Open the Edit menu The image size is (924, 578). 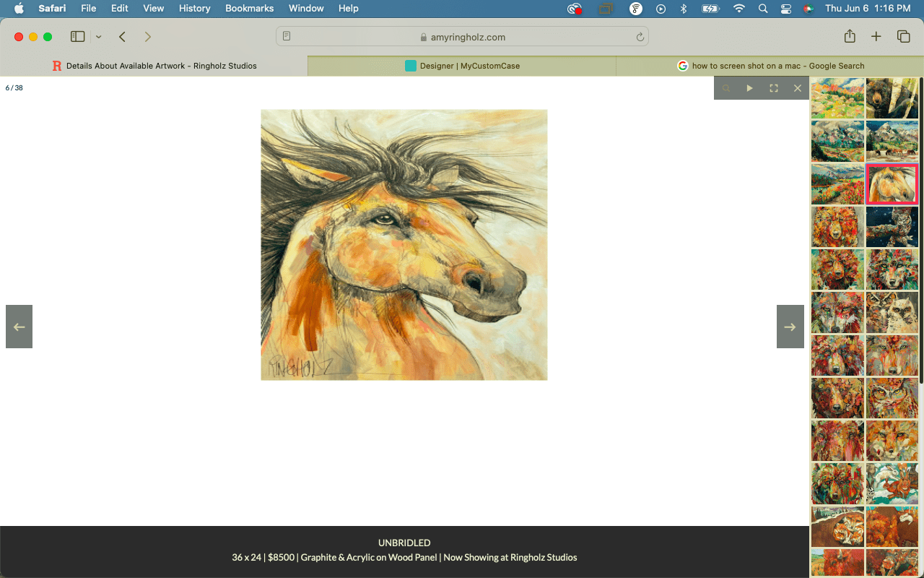pos(120,9)
